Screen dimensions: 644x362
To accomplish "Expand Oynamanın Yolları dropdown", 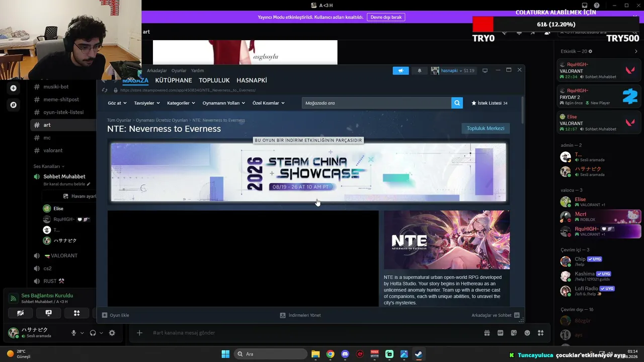I will 224,103.
